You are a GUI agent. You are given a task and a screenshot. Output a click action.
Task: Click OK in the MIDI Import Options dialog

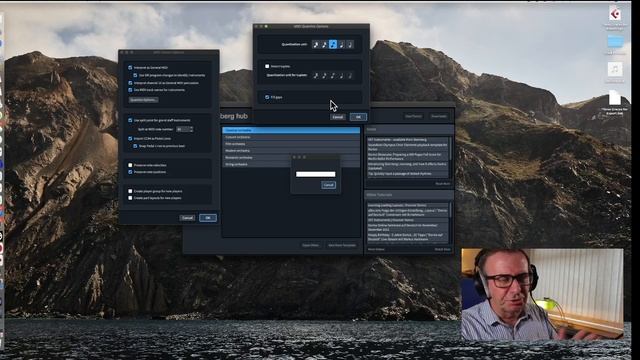(x=208, y=218)
